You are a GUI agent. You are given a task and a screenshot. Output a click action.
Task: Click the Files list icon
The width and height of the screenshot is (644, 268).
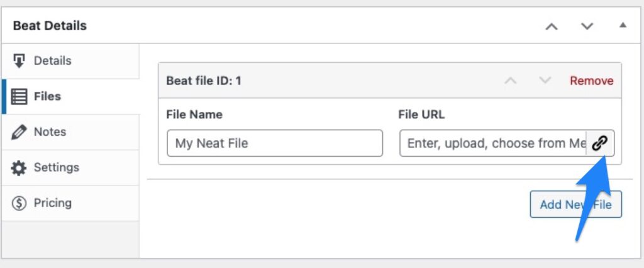19,97
